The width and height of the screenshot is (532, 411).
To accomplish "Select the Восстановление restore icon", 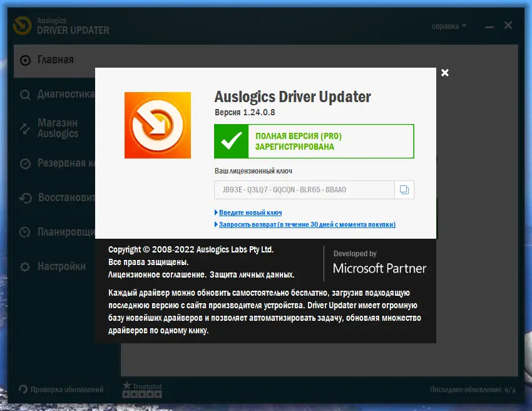I will (x=25, y=199).
